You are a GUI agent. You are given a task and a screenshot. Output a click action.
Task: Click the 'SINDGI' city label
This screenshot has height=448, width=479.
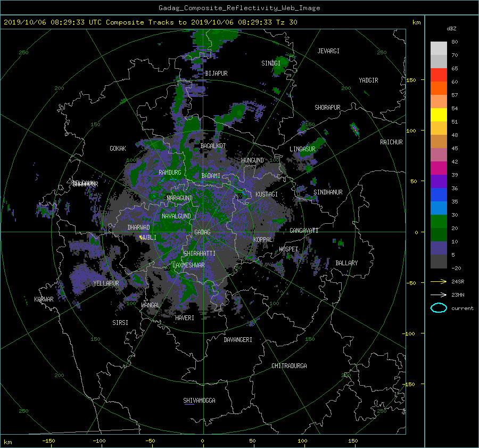pyautogui.click(x=271, y=63)
